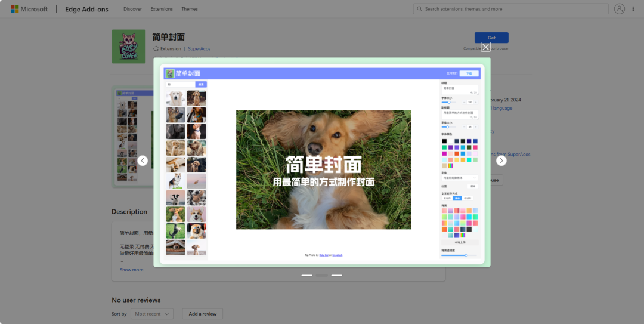Click the screenshot thumbnail behind the lightbox
Viewport: 644px width, 324px height.
[x=132, y=137]
